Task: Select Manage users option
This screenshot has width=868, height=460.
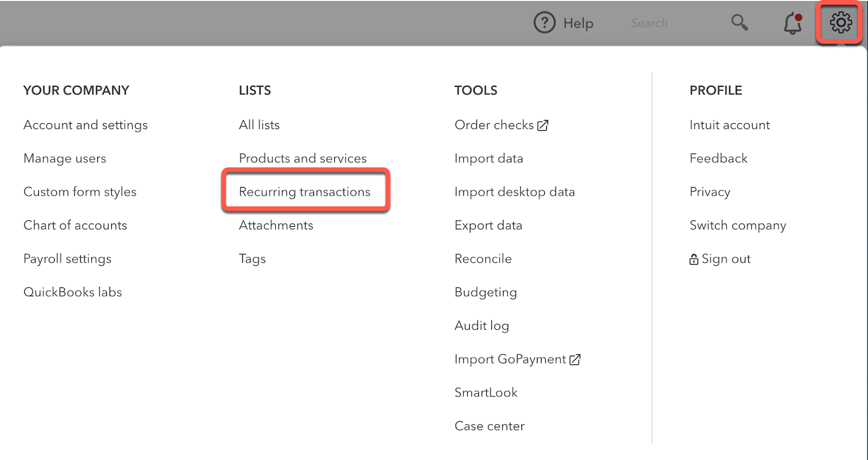Action: (x=65, y=158)
